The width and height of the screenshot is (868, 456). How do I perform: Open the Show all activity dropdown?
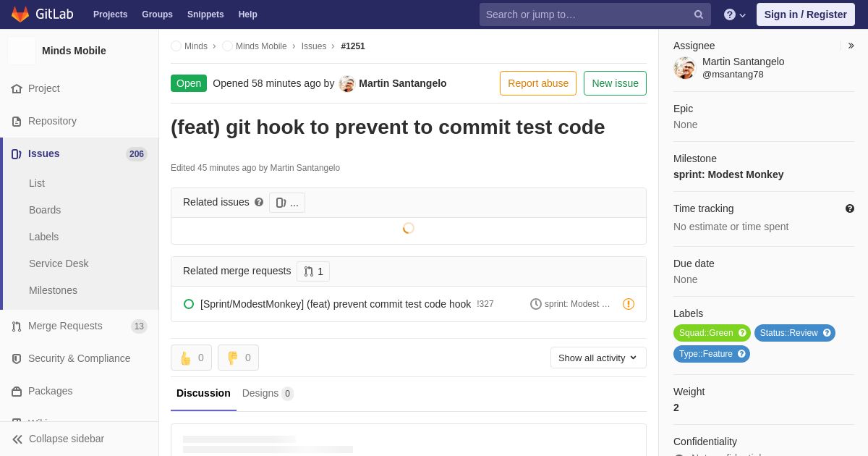[x=598, y=358]
